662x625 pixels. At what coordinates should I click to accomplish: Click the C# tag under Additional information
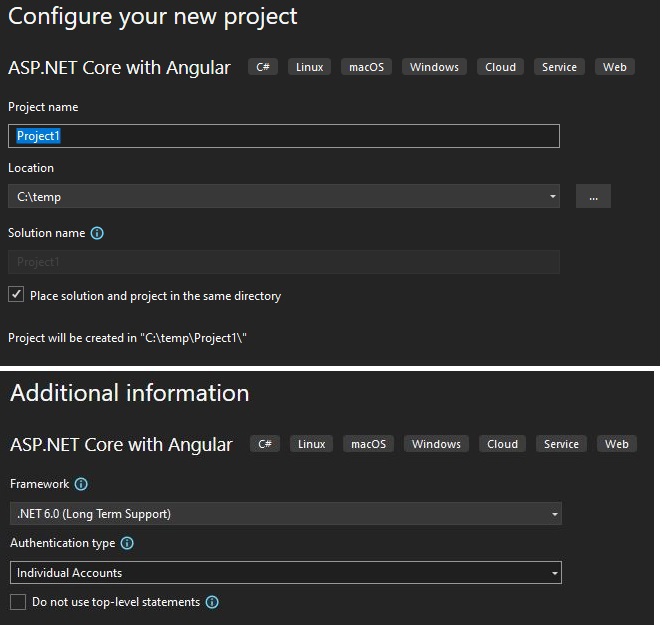coord(265,444)
